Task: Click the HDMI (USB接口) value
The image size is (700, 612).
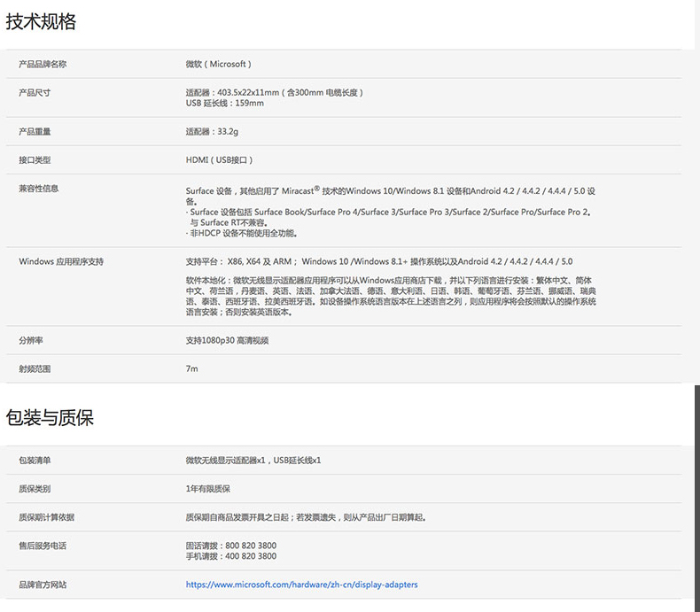Action: 219,159
